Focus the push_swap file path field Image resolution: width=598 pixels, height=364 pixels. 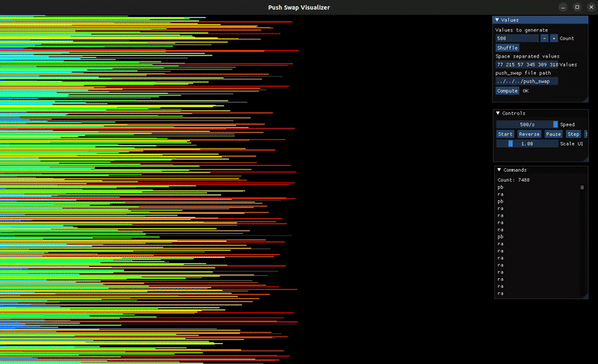tap(527, 81)
